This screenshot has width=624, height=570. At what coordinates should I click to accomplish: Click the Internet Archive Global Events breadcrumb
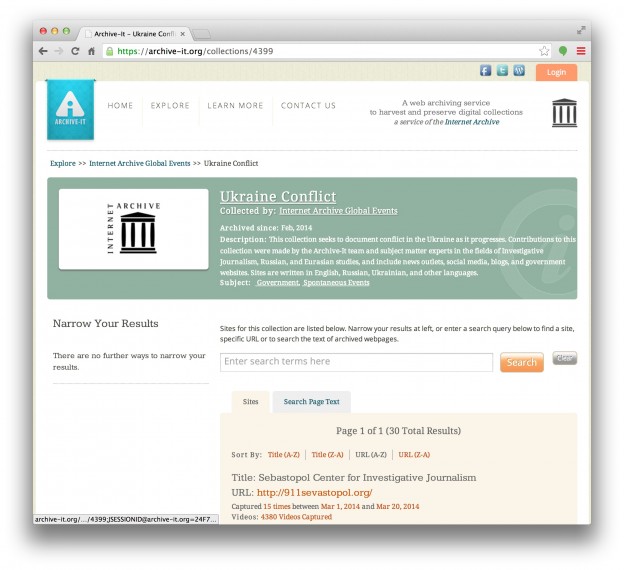140,164
